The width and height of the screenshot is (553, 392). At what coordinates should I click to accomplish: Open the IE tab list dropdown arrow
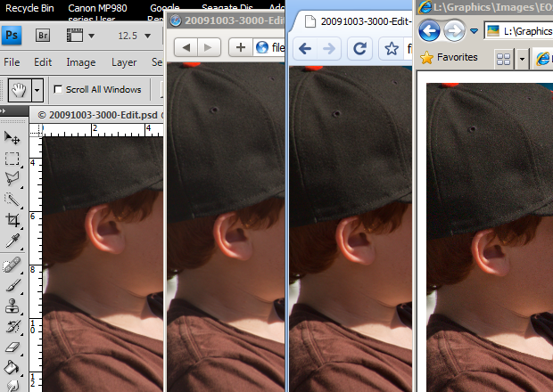[x=523, y=59]
